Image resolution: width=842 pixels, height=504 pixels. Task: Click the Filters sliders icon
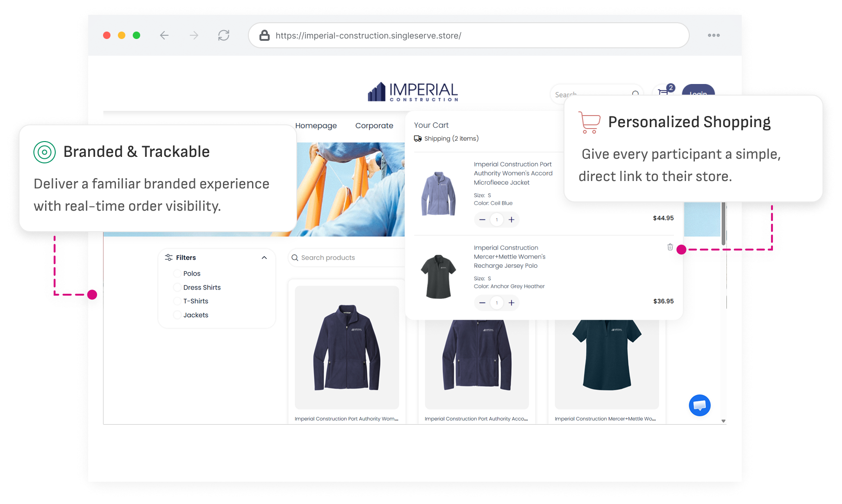click(x=169, y=258)
